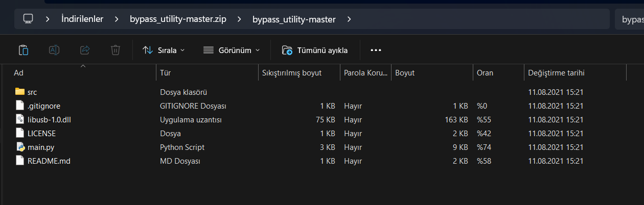Click the %42 ratio cell
Image resolution: width=644 pixels, height=205 pixels.
(x=484, y=134)
